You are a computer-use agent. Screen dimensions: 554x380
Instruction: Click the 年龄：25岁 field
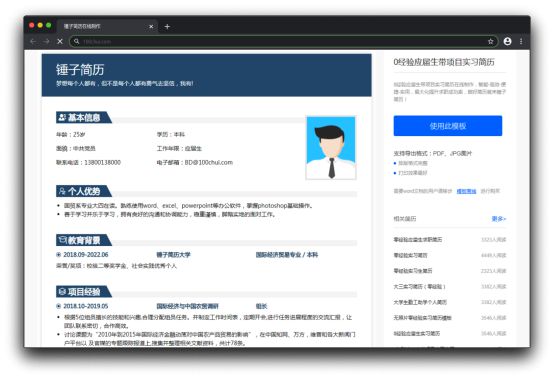coord(70,135)
